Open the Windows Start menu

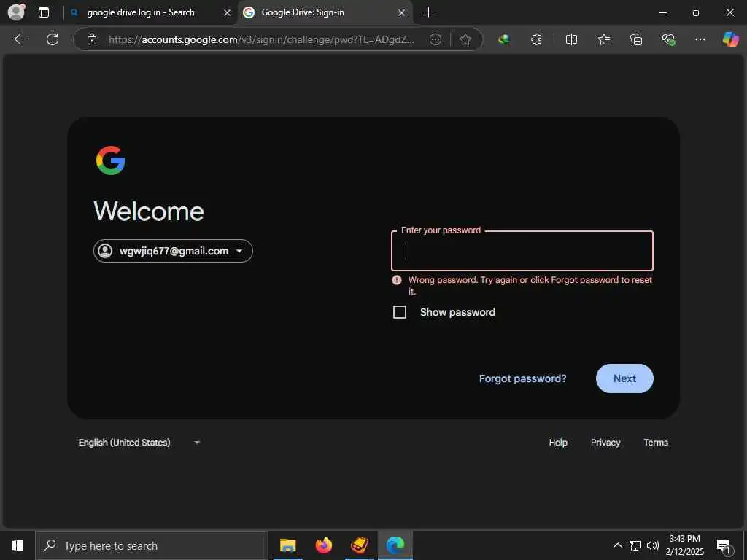18,545
